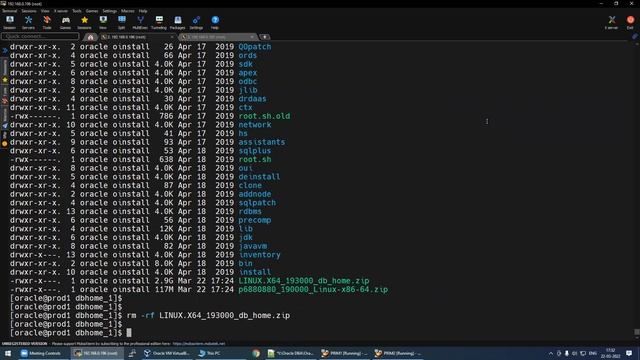The height and width of the screenshot is (360, 640).
Task: Open the X server menu
Action: click(x=61, y=11)
